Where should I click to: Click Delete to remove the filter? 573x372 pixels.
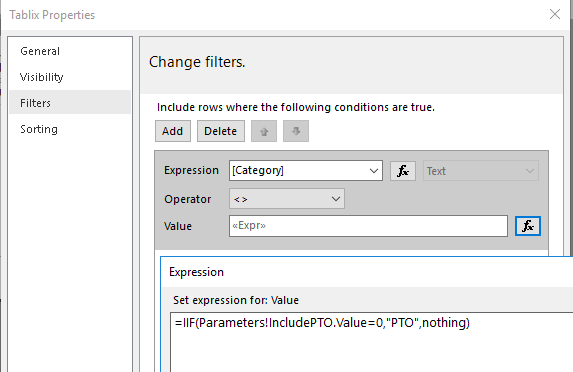coord(221,131)
